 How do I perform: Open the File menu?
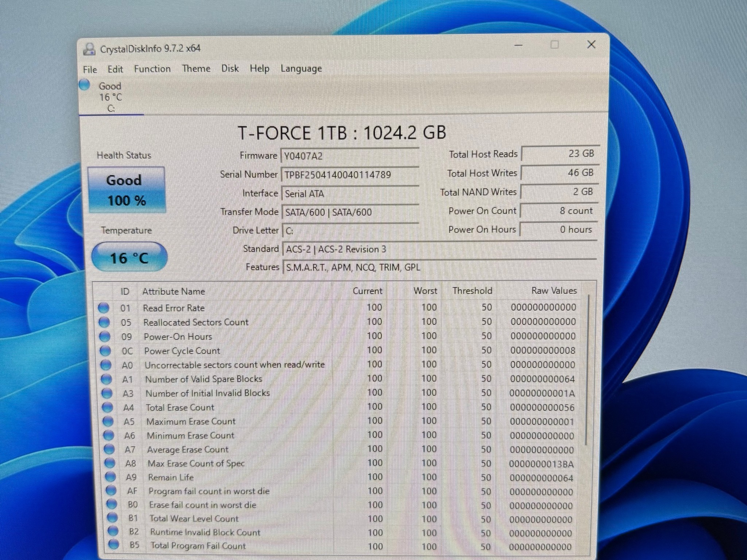[x=90, y=70]
